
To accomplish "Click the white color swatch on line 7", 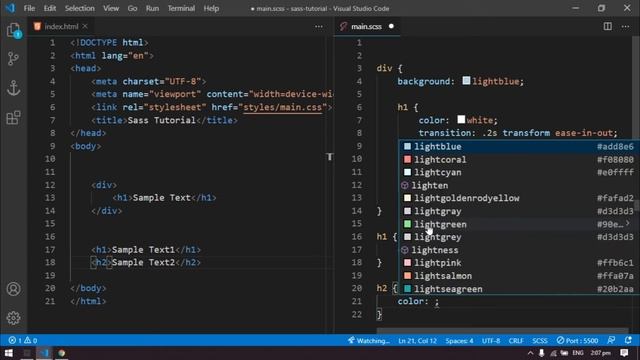I will tap(461, 119).
